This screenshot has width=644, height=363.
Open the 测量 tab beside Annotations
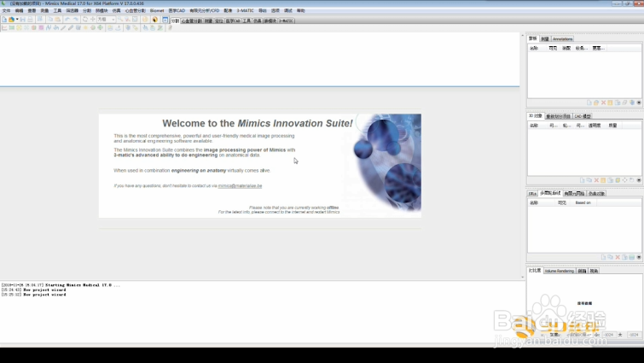coord(544,38)
